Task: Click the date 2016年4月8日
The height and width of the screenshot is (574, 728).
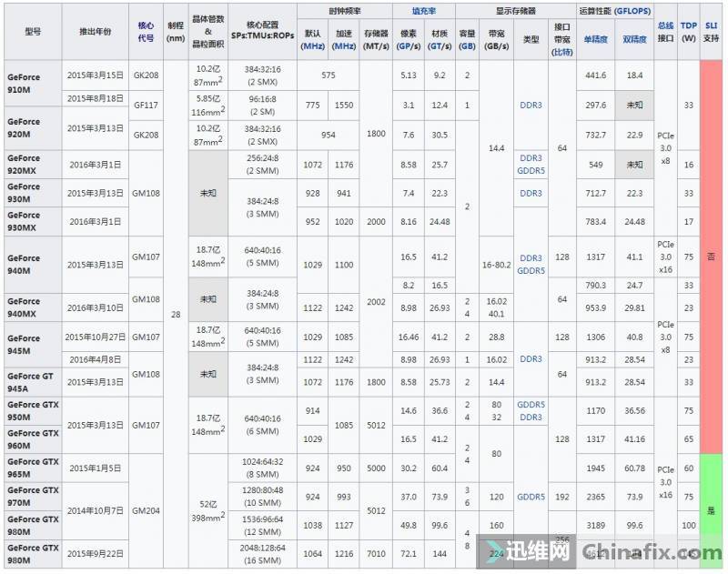Action: click(96, 359)
